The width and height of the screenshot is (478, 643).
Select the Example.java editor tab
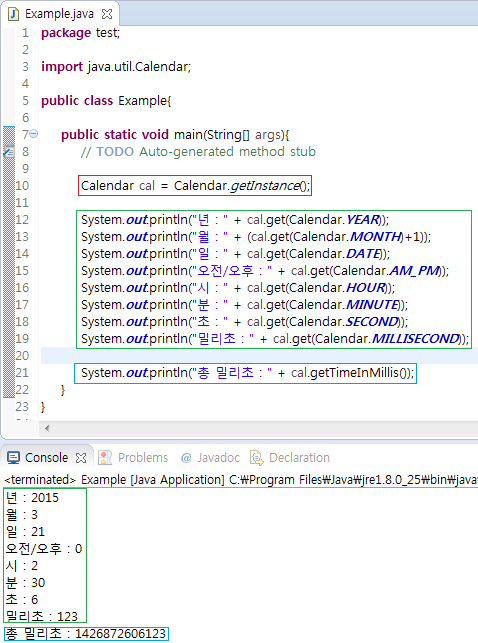(x=59, y=14)
